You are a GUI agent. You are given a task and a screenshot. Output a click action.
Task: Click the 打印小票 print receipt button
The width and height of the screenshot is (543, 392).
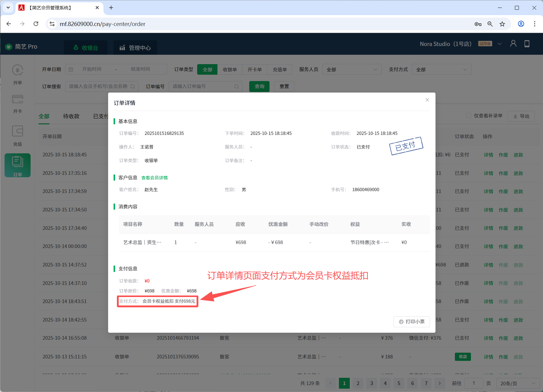411,322
